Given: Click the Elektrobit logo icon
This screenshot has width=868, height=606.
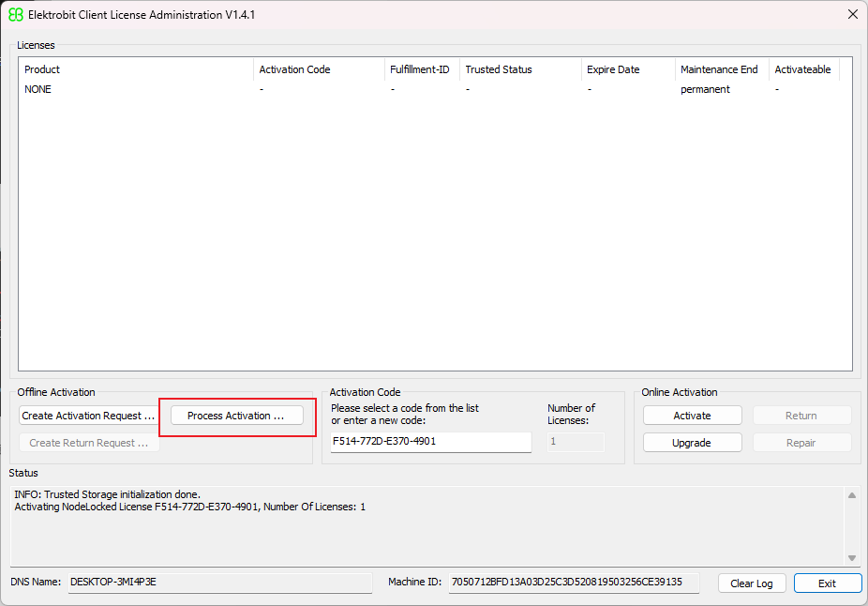Looking at the screenshot, I should [14, 14].
